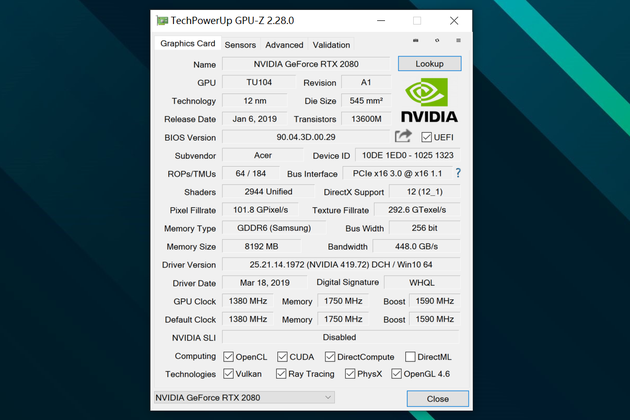Click the Default Clock label
Viewport: 630px width, 420px height.
tap(190, 320)
